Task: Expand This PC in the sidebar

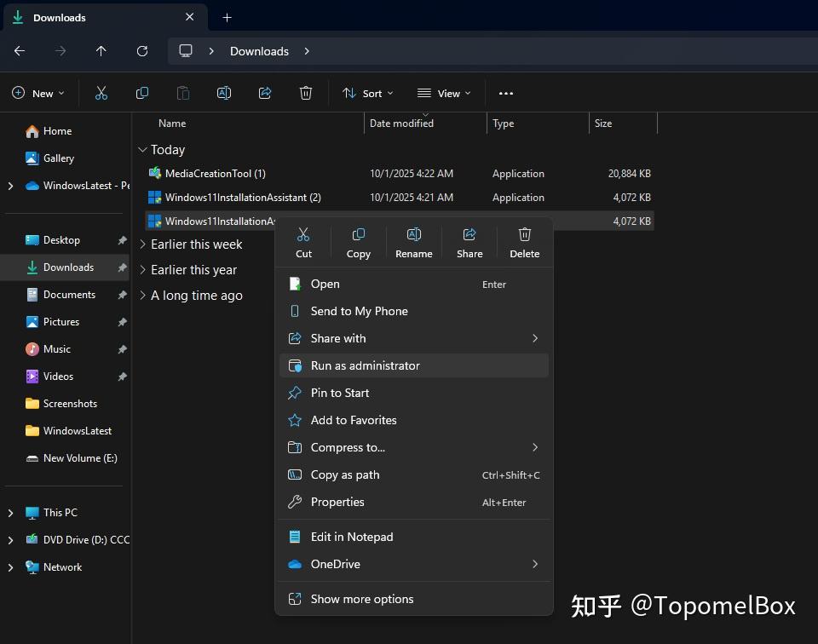Action: tap(10, 513)
